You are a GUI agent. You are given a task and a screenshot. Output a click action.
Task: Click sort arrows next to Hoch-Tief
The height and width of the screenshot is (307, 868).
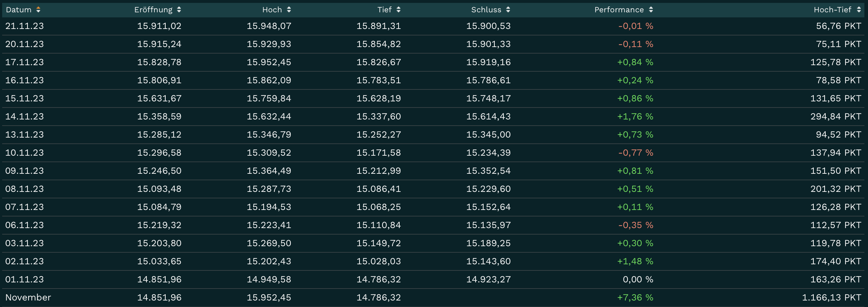pos(859,10)
